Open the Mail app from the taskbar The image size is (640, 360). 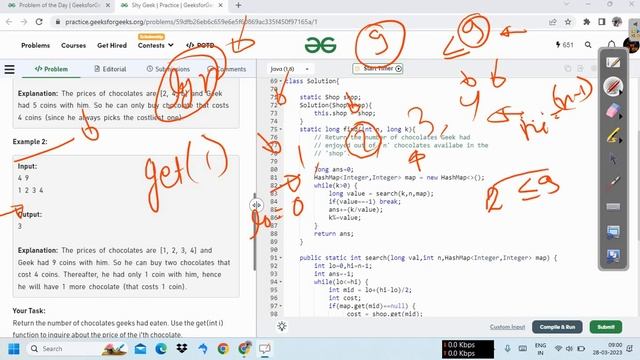[x=140, y=349]
